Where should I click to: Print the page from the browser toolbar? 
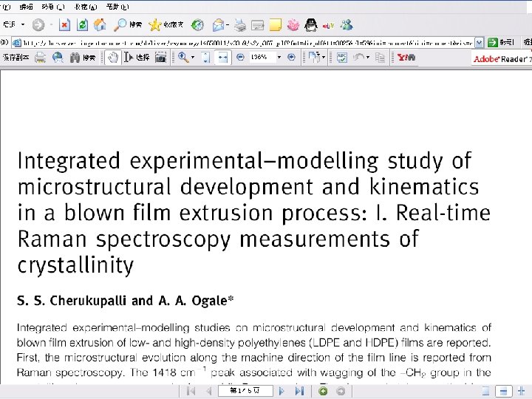pos(240,25)
